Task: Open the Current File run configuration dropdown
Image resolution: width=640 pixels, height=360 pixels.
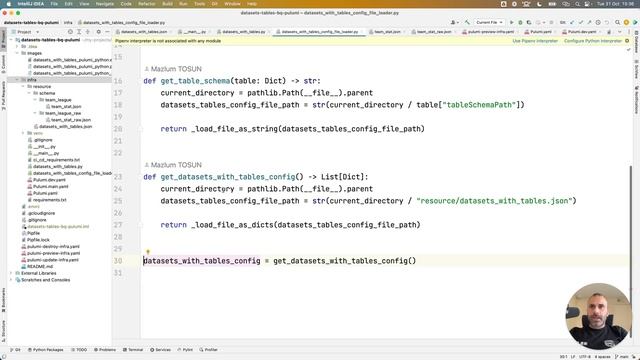Action: click(x=489, y=22)
